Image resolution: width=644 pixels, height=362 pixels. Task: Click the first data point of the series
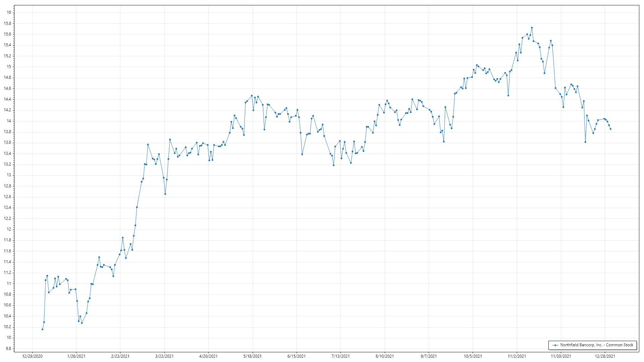pyautogui.click(x=42, y=329)
